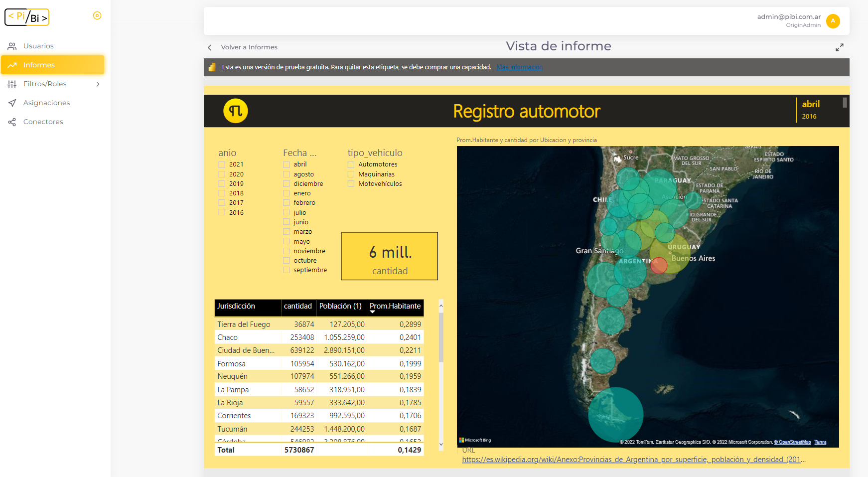868x477 pixels.
Task: Open the Asignaciones section
Action: point(46,103)
